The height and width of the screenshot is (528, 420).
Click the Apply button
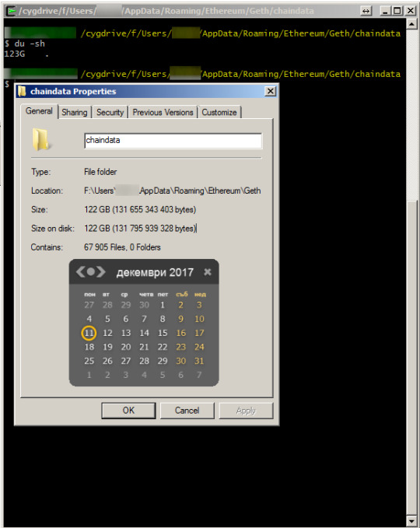[246, 411]
